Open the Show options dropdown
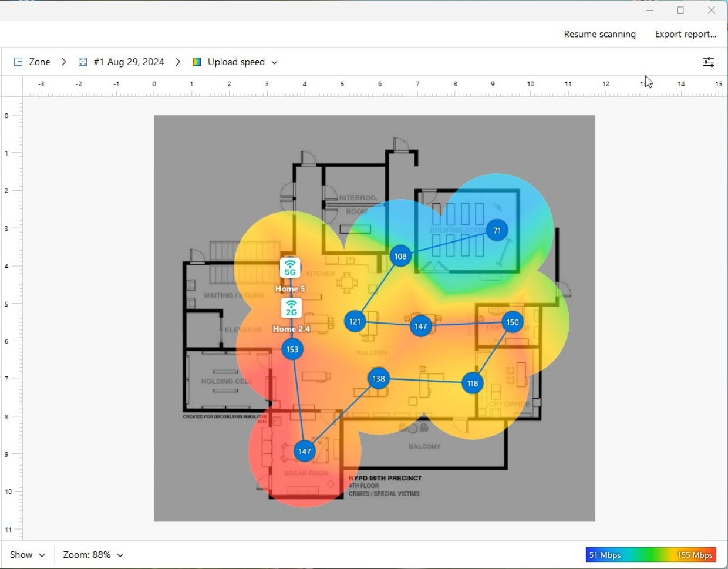This screenshot has height=569, width=728. [x=27, y=555]
